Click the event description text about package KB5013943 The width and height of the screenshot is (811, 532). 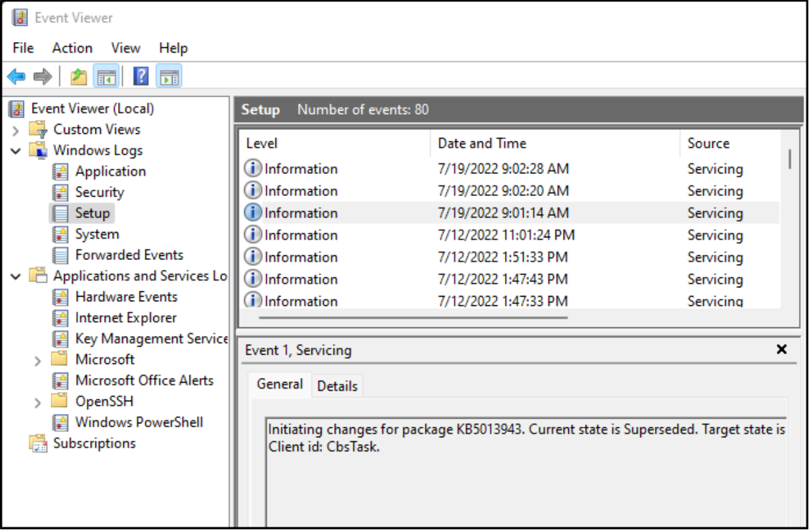click(526, 437)
